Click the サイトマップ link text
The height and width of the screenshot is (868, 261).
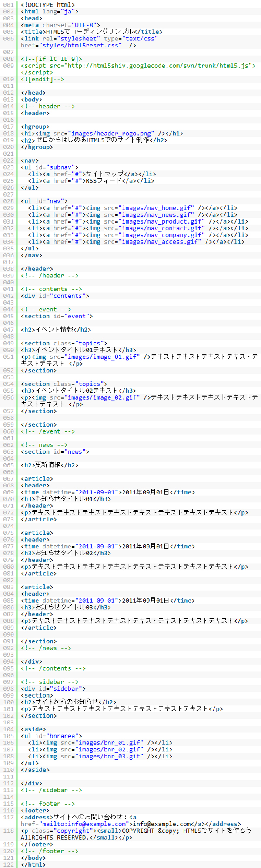click(104, 174)
